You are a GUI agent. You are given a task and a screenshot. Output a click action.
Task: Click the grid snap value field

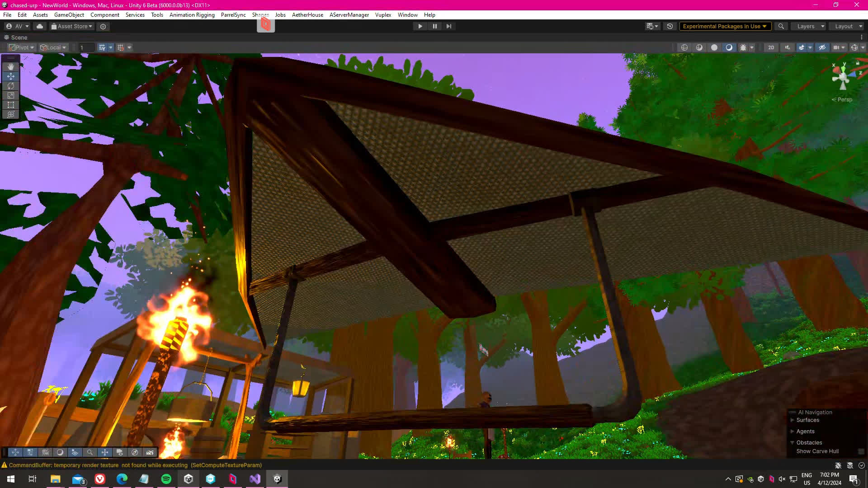[x=86, y=47]
